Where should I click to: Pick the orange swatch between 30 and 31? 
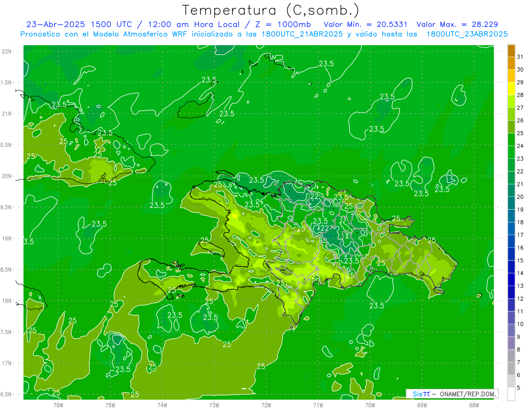511,63
